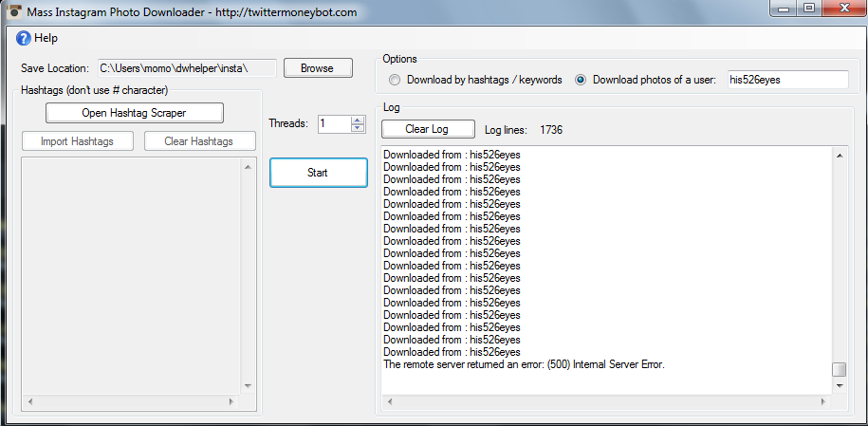Image resolution: width=868 pixels, height=426 pixels.
Task: Click log horizontal scrollbar right arrow
Action: coord(823,401)
